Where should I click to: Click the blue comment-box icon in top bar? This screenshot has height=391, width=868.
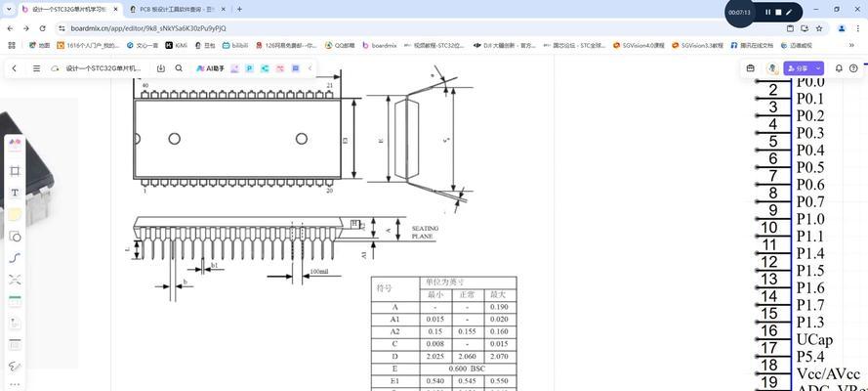[x=296, y=68]
